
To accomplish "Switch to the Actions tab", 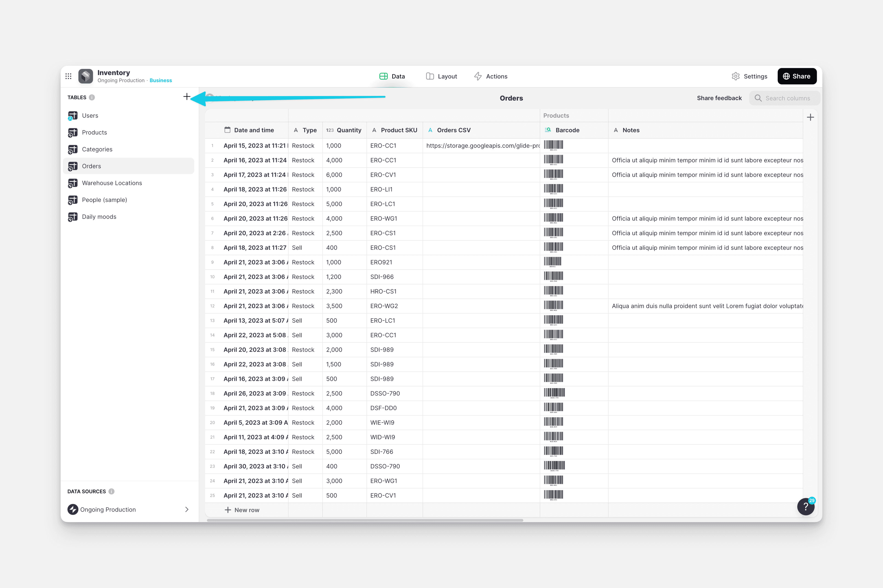I will pos(490,77).
